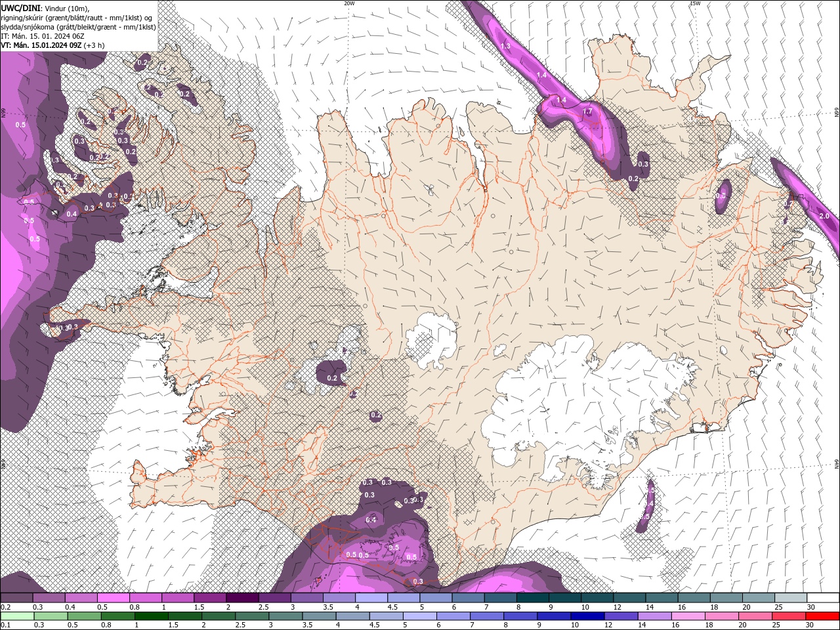This screenshot has width=840, height=630.
Task: Click the light pink 16 swatch in lower legend
Action: pyautogui.click(x=688, y=616)
